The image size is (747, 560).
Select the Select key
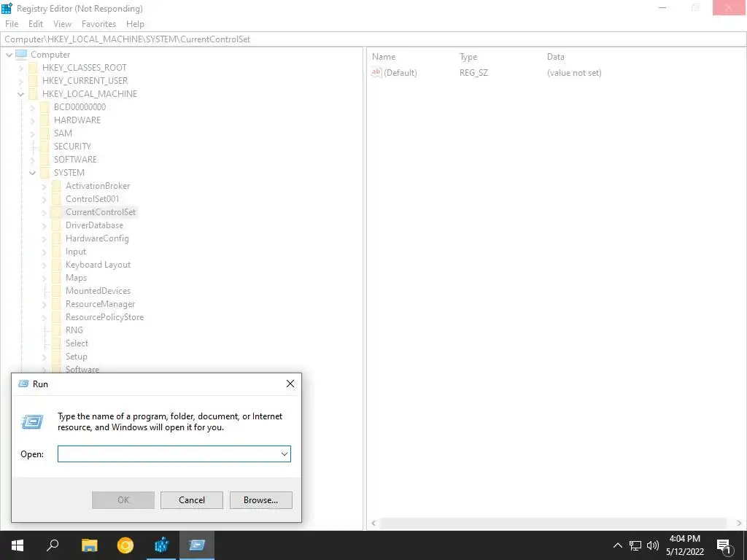point(77,343)
